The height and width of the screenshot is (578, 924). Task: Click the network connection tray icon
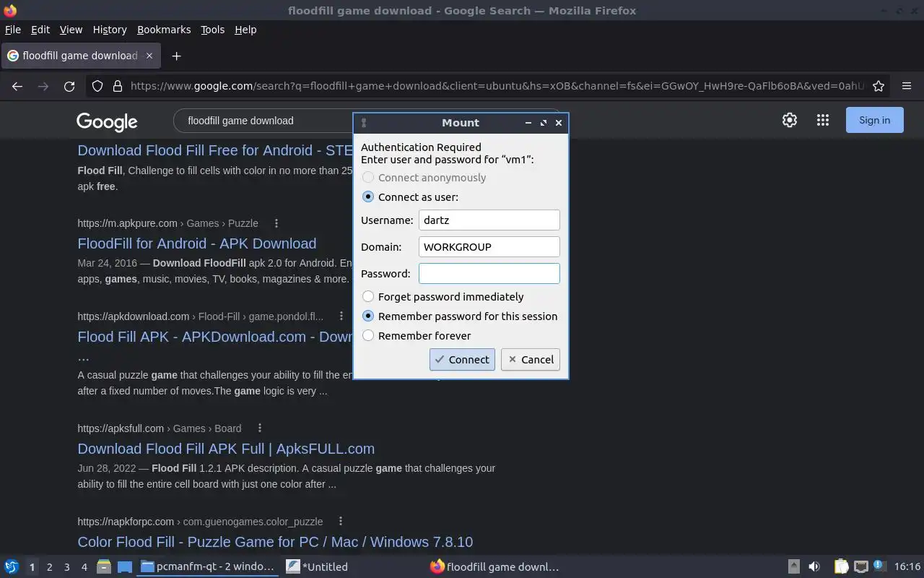(861, 566)
